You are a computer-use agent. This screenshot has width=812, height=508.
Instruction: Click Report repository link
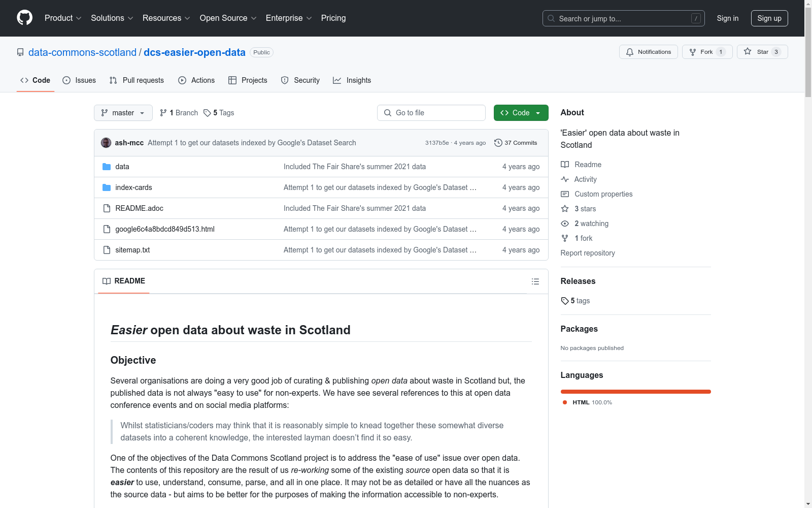588,253
